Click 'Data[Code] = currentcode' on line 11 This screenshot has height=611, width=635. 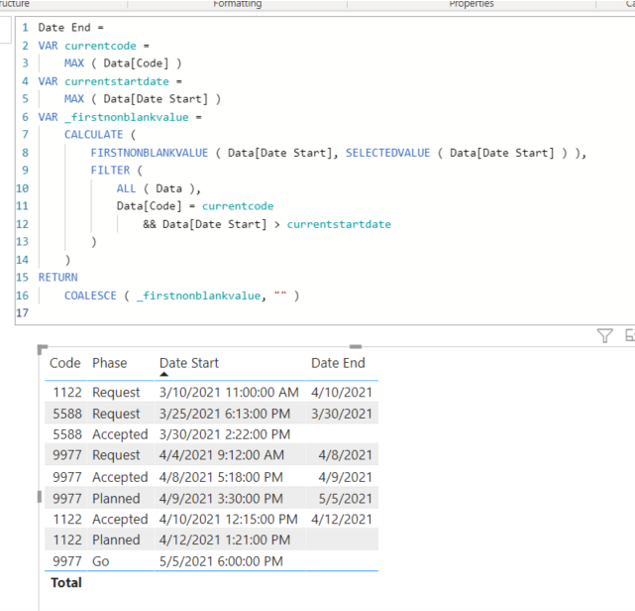click(x=195, y=206)
